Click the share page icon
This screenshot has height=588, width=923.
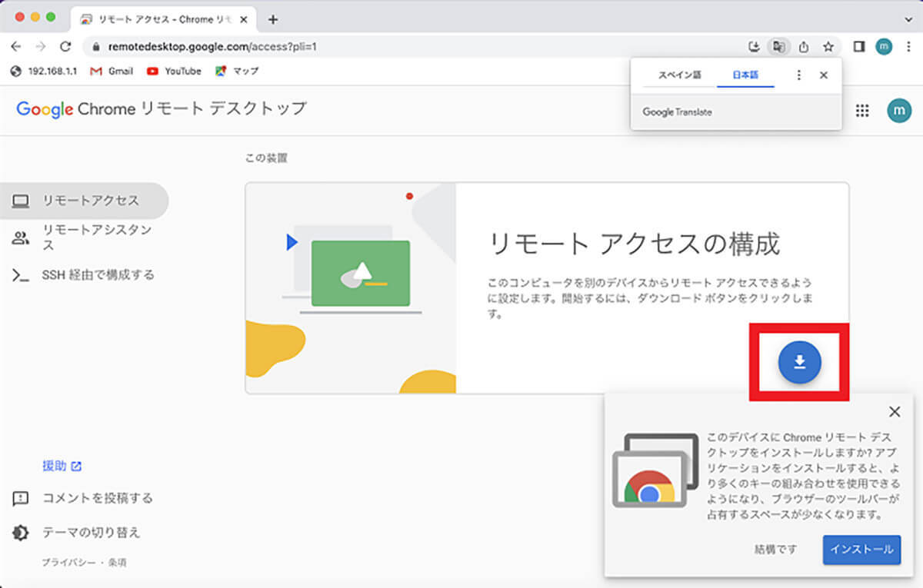[x=804, y=47]
